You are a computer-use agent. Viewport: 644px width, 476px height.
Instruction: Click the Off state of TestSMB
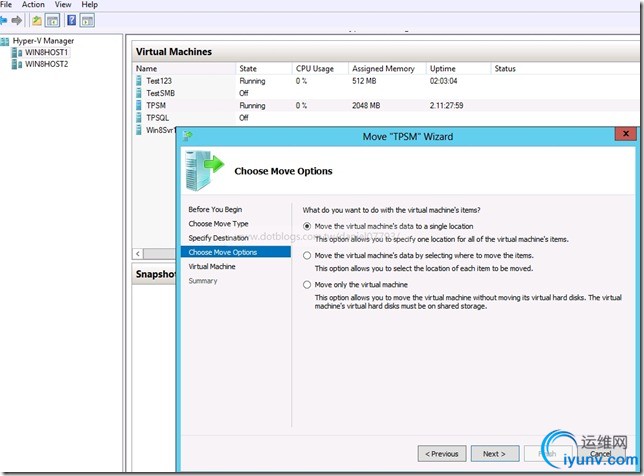pos(244,93)
